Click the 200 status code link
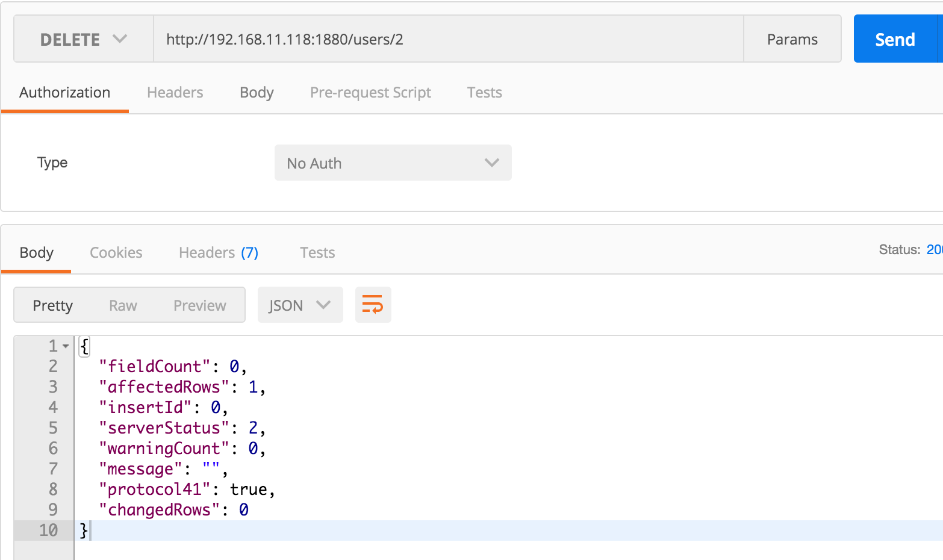Image resolution: width=943 pixels, height=560 pixels. pos(935,249)
